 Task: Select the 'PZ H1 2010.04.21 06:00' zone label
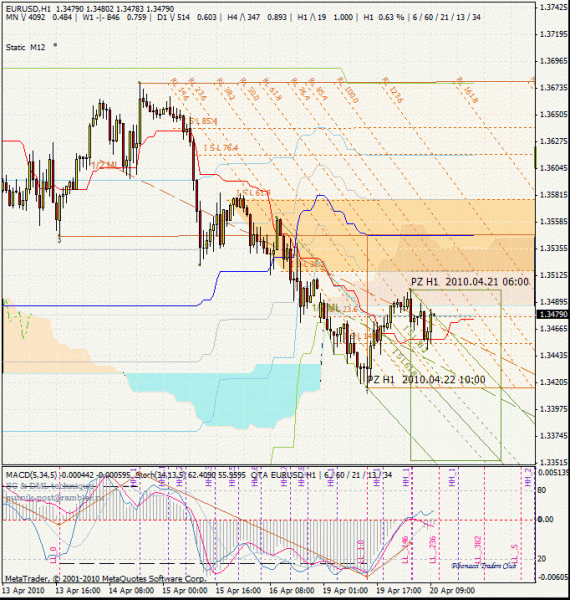(470, 282)
